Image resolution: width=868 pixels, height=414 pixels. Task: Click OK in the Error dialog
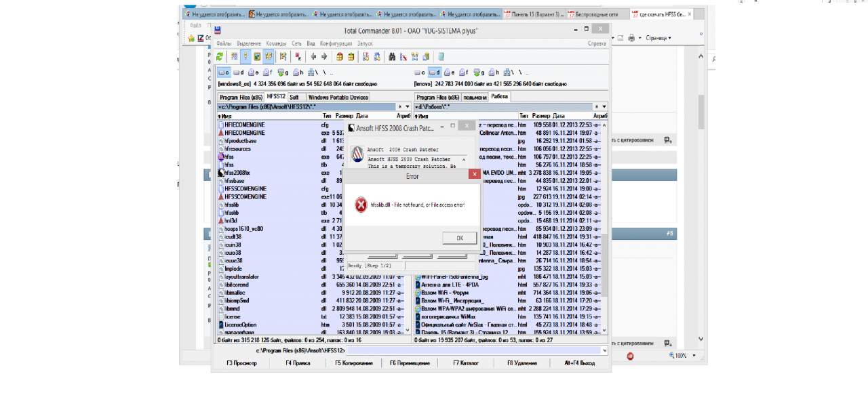click(460, 238)
